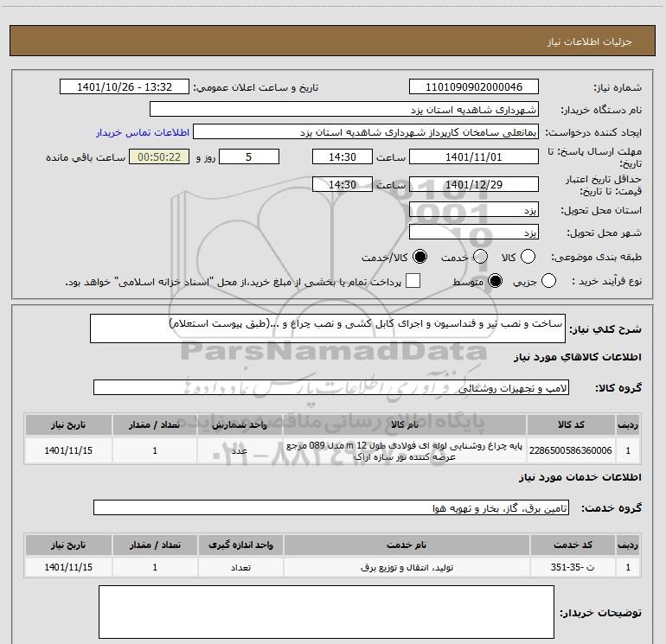Click the اطلاعات خدمات مورد نیاز heading
The height and width of the screenshot is (644, 666).
pyautogui.click(x=580, y=477)
